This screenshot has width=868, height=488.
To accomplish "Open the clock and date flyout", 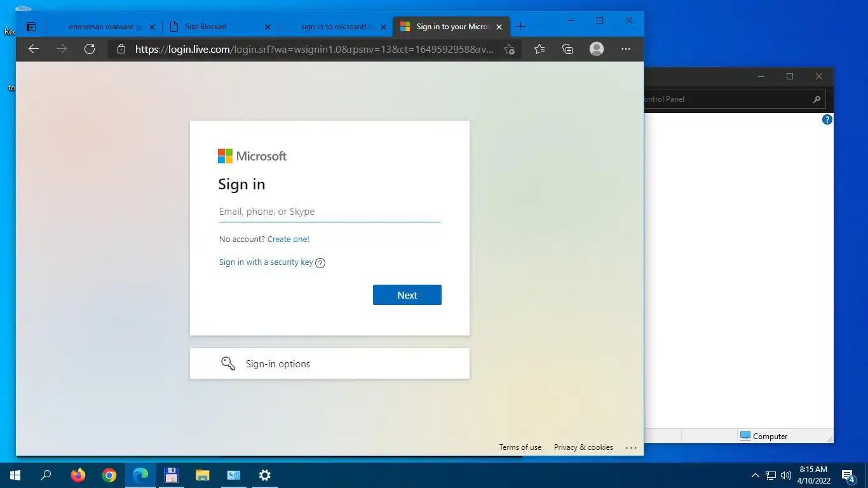I will (813, 475).
